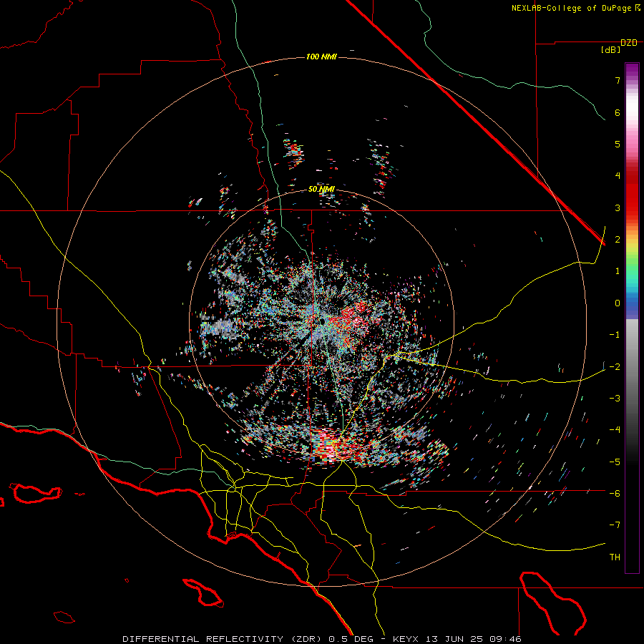Screen dimensions: 644x644
Task: Click the Differential Reflectivity caption at the bottom
Action: [321, 639]
